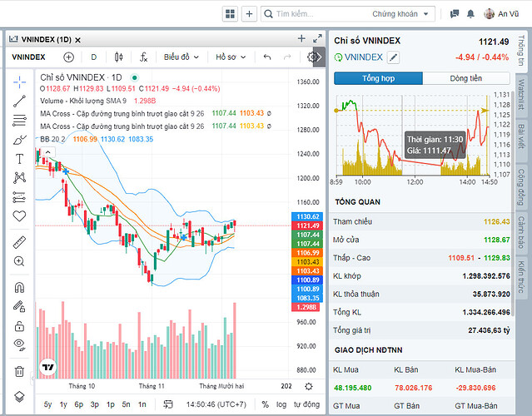Set chart range to 5y
Viewport: 532px width, 416px height.
(x=48, y=404)
